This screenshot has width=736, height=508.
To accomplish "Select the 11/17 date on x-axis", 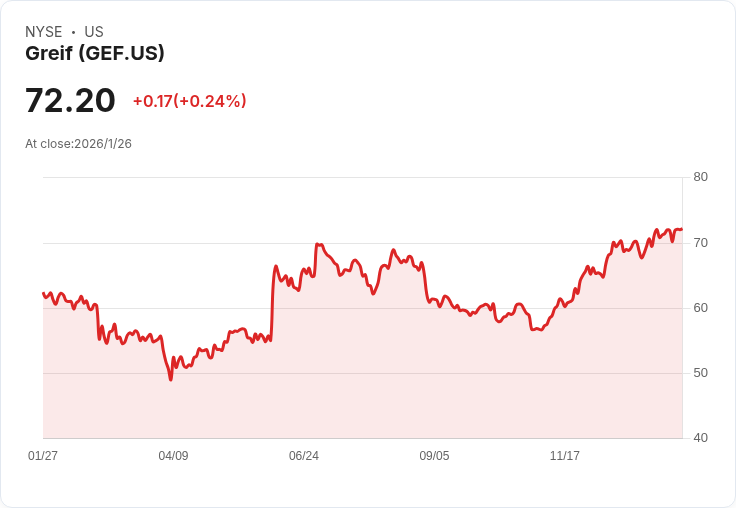I will (x=565, y=456).
